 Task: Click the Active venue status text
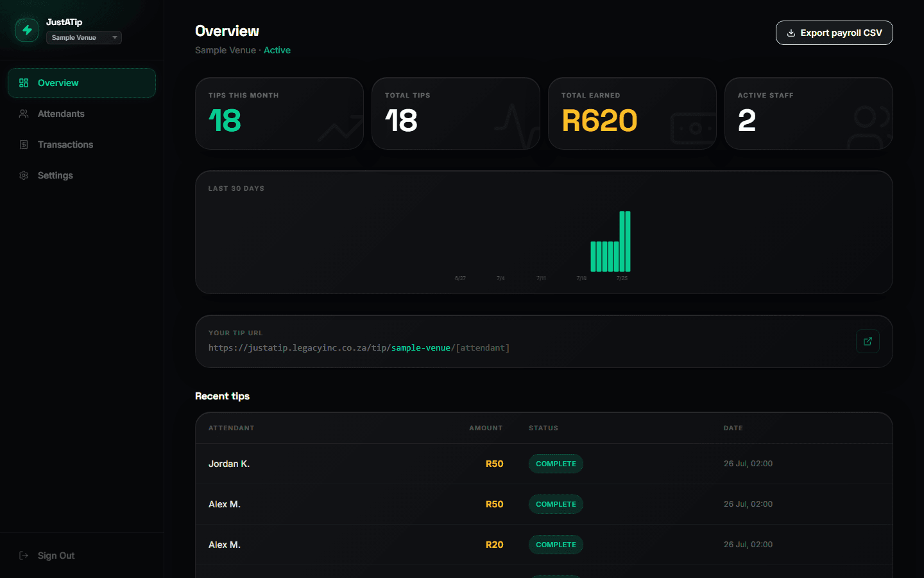277,50
